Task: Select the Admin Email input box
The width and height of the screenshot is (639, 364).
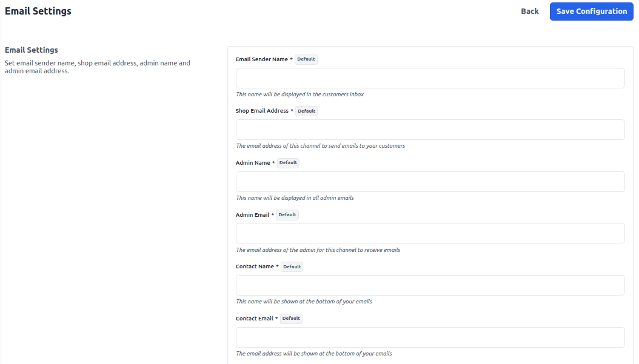Action: point(429,233)
